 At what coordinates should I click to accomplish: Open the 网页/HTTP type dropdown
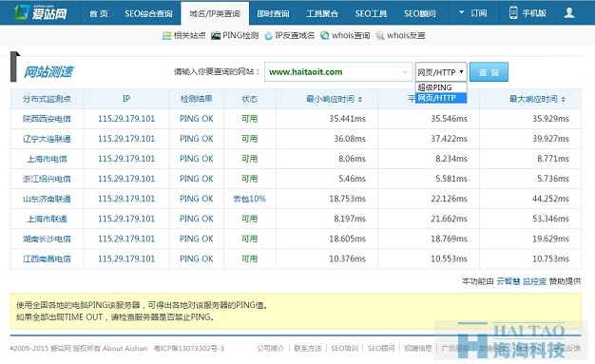point(441,71)
